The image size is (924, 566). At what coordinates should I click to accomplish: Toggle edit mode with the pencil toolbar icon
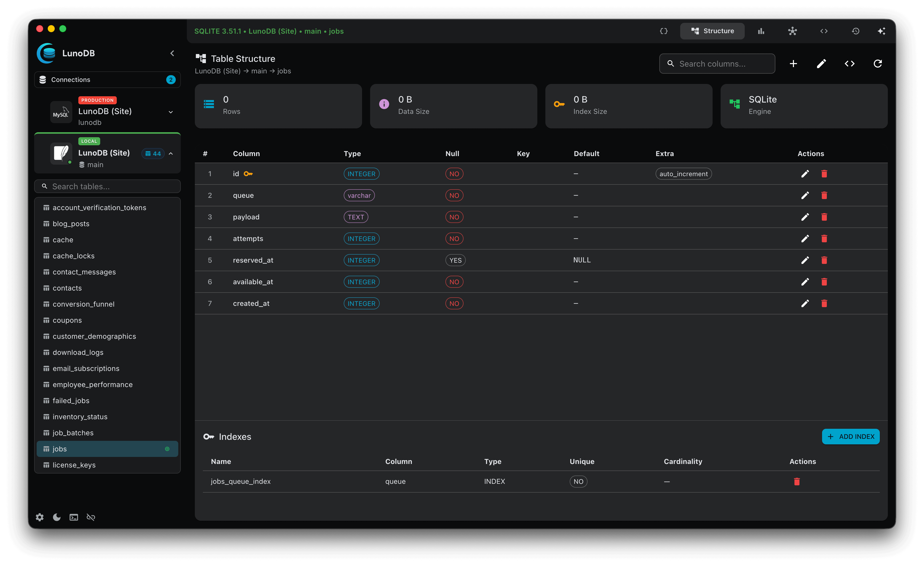tap(821, 63)
